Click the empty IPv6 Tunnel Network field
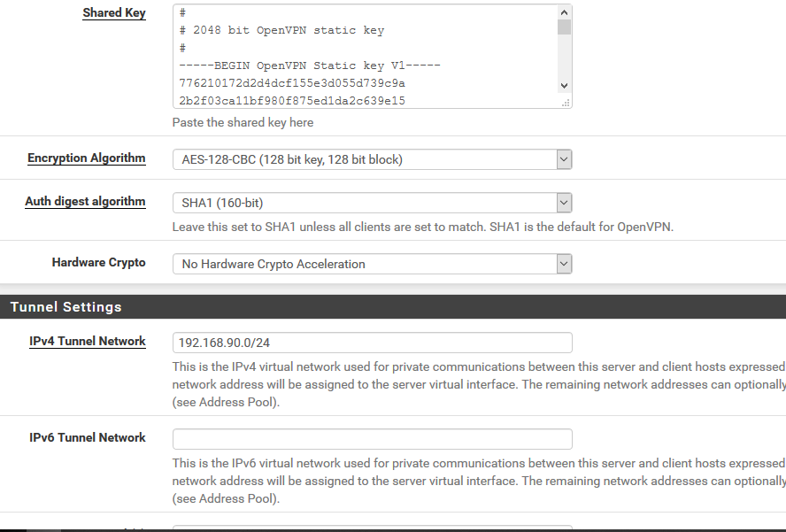The width and height of the screenshot is (786, 532). pos(372,439)
